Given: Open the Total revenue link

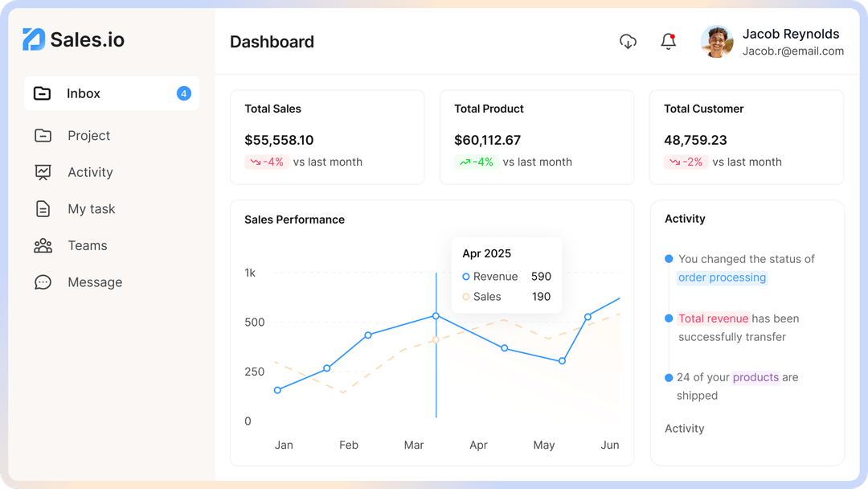Looking at the screenshot, I should point(714,318).
